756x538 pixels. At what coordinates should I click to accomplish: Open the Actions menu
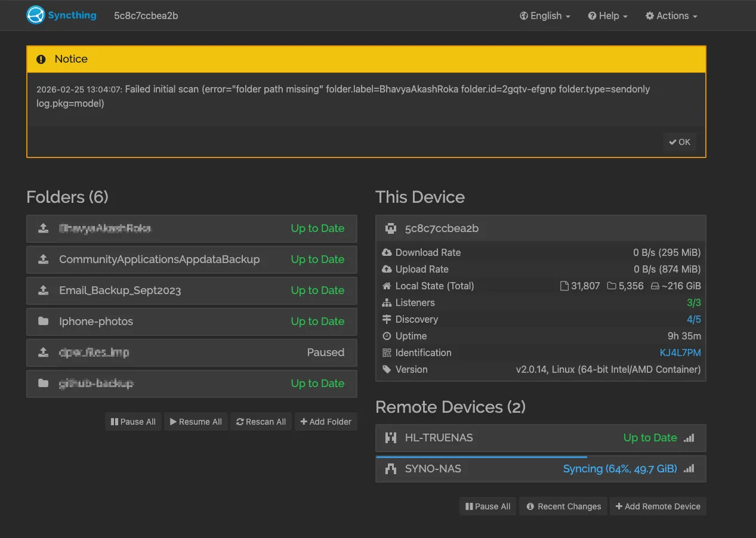pyautogui.click(x=671, y=16)
